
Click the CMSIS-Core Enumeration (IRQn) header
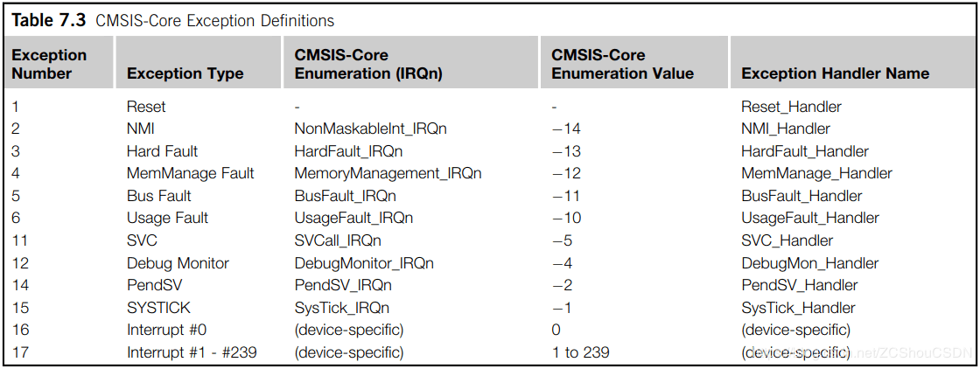tap(368, 64)
